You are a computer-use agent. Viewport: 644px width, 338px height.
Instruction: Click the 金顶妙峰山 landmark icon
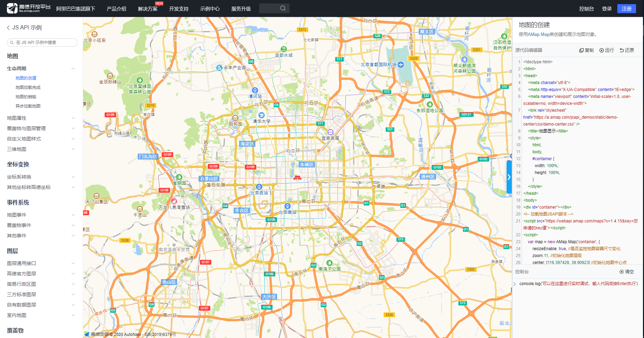110,76
